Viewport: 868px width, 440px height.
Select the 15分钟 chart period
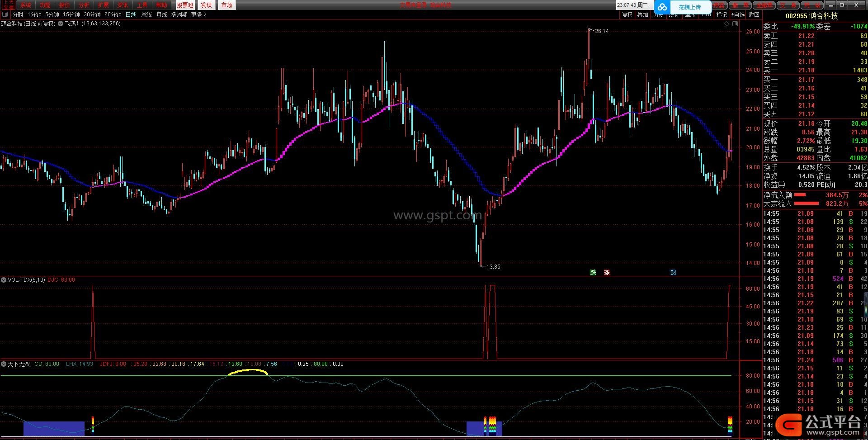(71, 14)
